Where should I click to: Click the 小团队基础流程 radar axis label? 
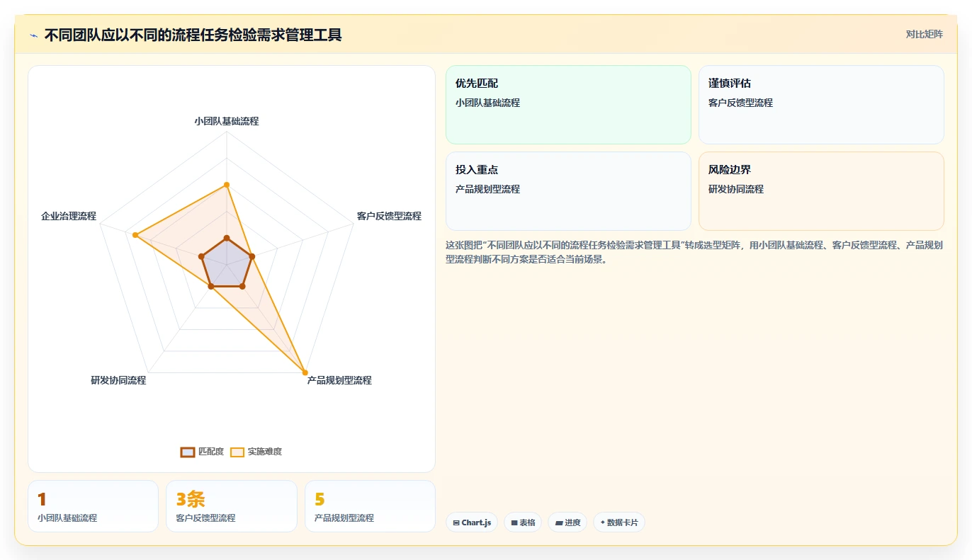227,121
